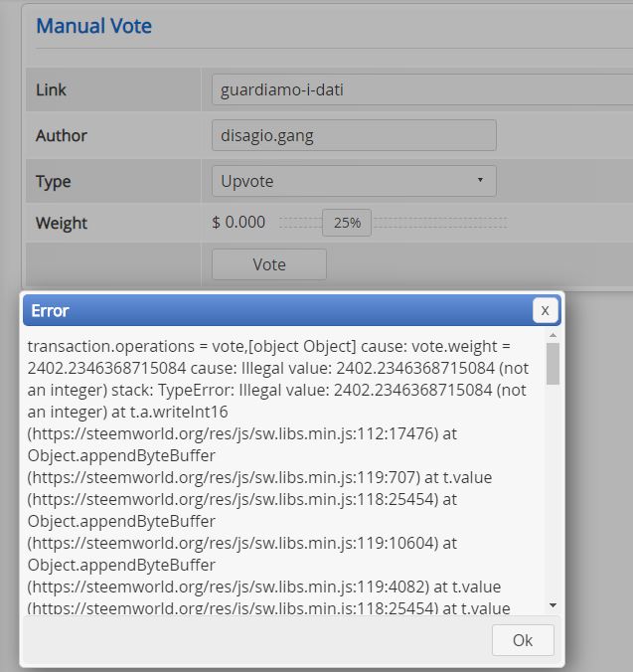Close the Error dialog with X
Viewport: 633px width, 672px height.
point(545,310)
